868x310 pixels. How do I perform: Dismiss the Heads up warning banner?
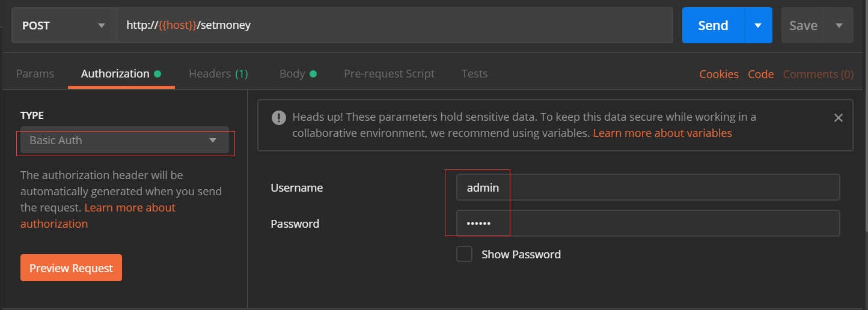tap(838, 118)
